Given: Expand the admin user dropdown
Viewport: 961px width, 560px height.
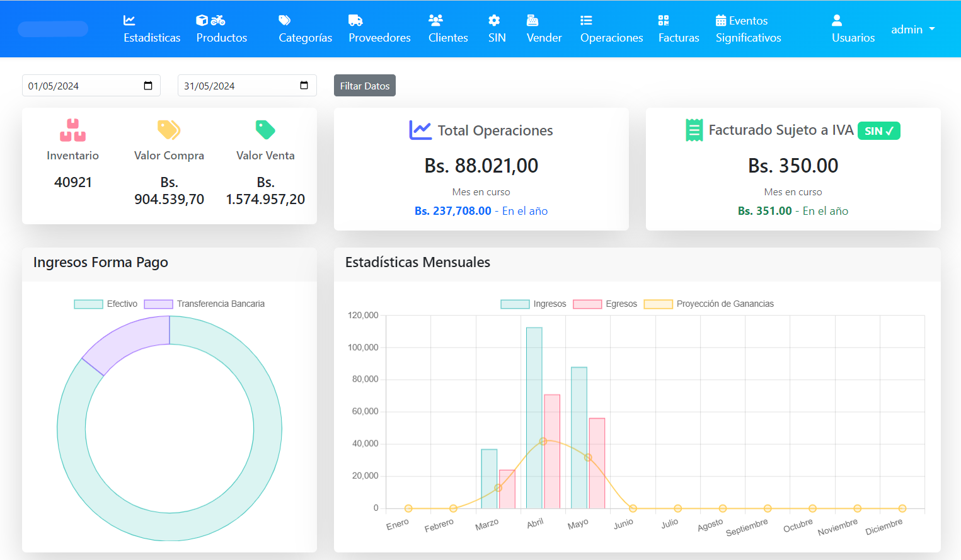Looking at the screenshot, I should (x=912, y=30).
